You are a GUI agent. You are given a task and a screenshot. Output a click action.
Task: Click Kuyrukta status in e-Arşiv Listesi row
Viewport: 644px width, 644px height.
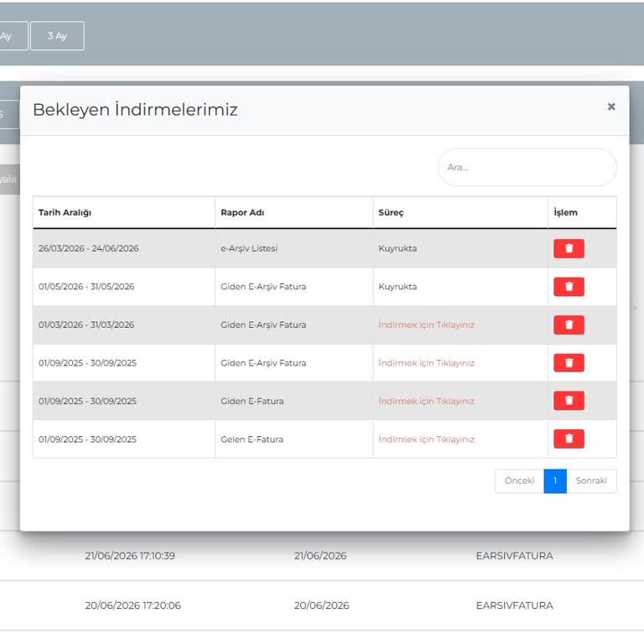click(x=397, y=248)
